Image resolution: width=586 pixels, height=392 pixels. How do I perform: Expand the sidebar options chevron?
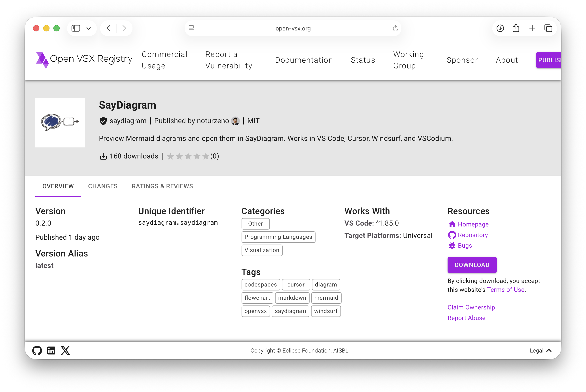(x=89, y=28)
